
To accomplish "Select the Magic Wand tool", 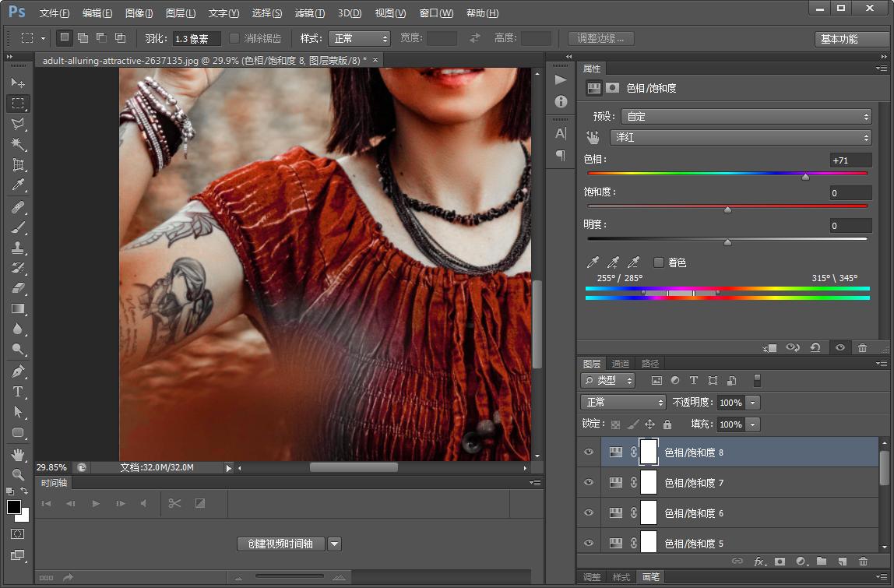I will click(18, 145).
